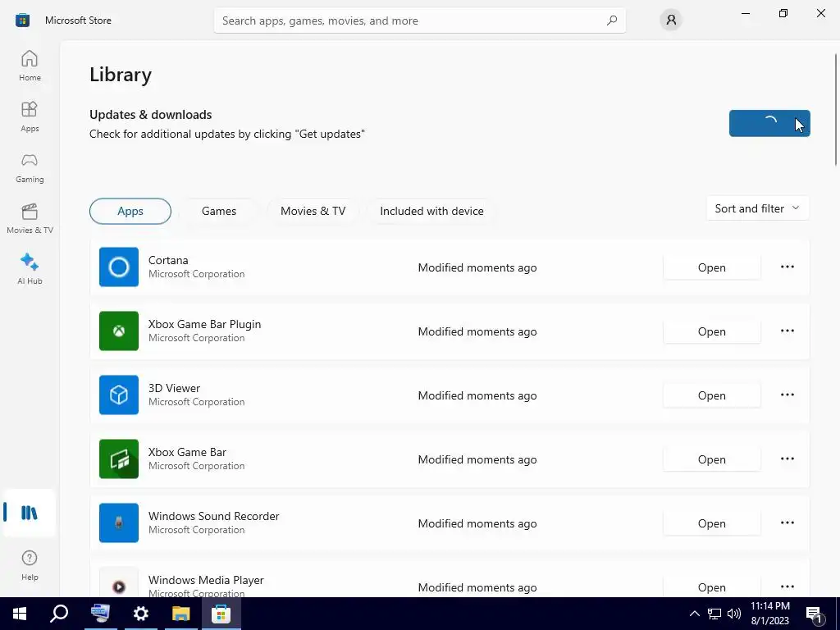Click the Windows Sound Recorder icon
840x630 pixels.
(119, 523)
